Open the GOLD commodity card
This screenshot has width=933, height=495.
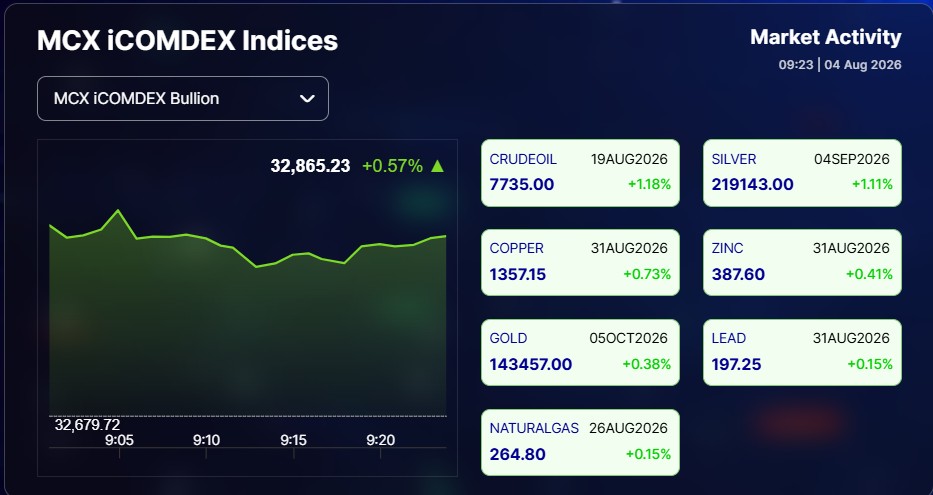tap(580, 352)
